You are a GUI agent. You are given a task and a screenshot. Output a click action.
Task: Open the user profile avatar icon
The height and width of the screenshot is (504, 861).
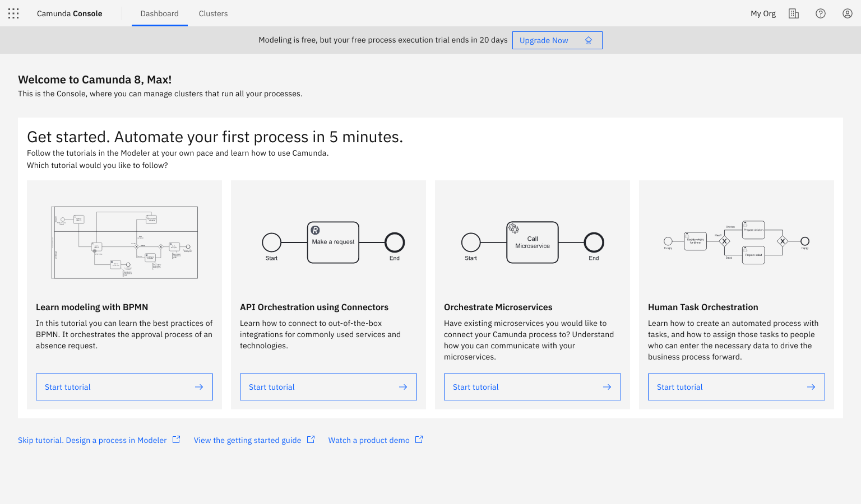847,13
